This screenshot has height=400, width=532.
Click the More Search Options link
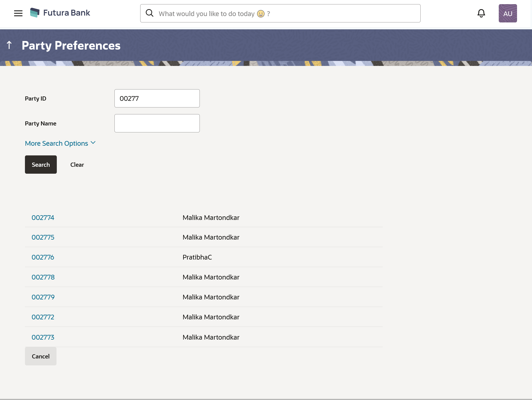57,143
